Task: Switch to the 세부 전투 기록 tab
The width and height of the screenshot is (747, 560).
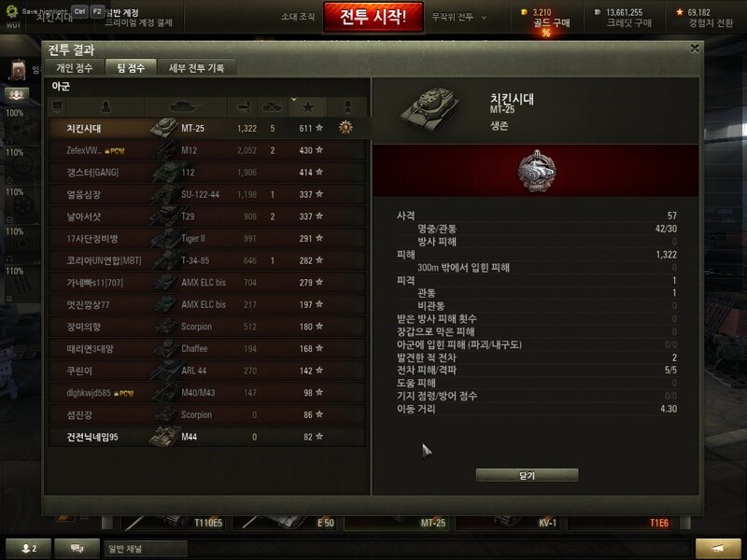Action: [196, 67]
